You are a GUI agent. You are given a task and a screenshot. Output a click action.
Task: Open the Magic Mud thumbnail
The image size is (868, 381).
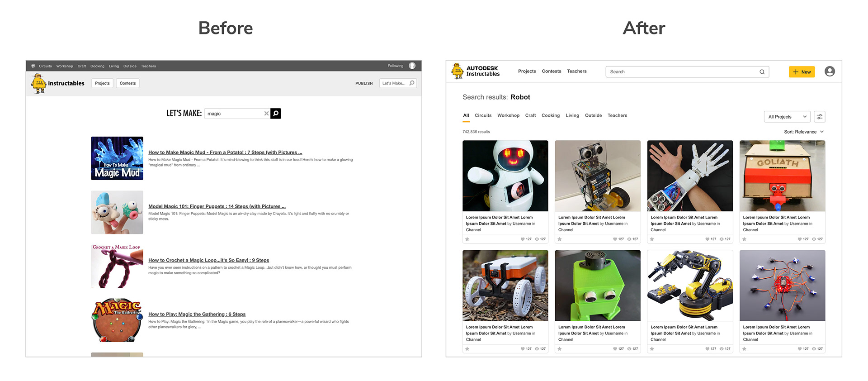click(x=117, y=158)
